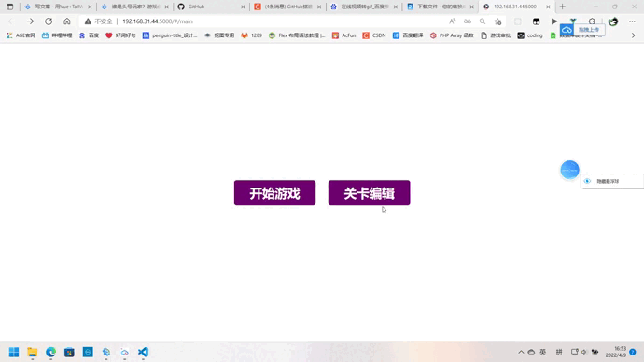The width and height of the screenshot is (644, 362).
Task: Open the Windows Start menu
Action: pyautogui.click(x=14, y=352)
